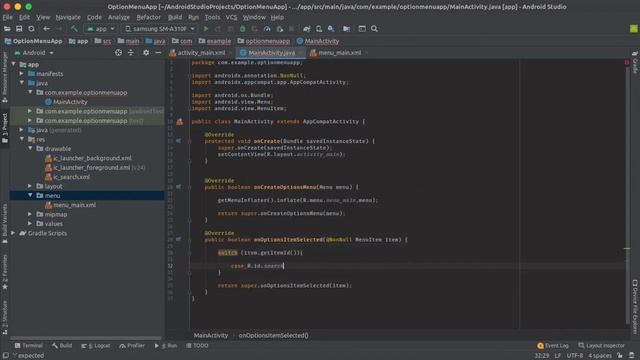The width and height of the screenshot is (640, 360).
Task: Click the Run tool window button at bottom
Action: point(166,346)
